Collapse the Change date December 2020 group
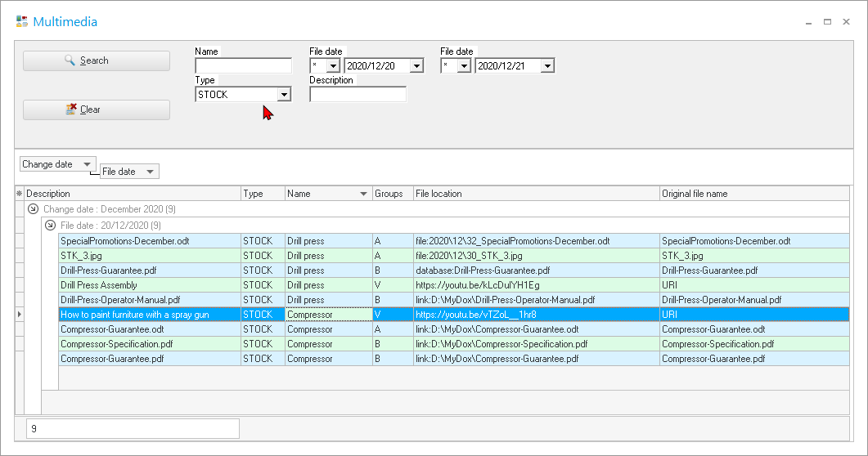This screenshot has height=456, width=868. pyautogui.click(x=34, y=209)
